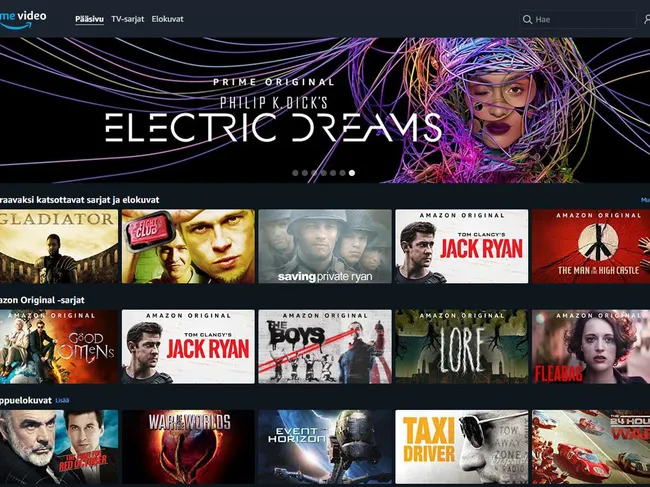This screenshot has width=650, height=487.
Task: Select the Good Omens series tile
Action: (58, 346)
